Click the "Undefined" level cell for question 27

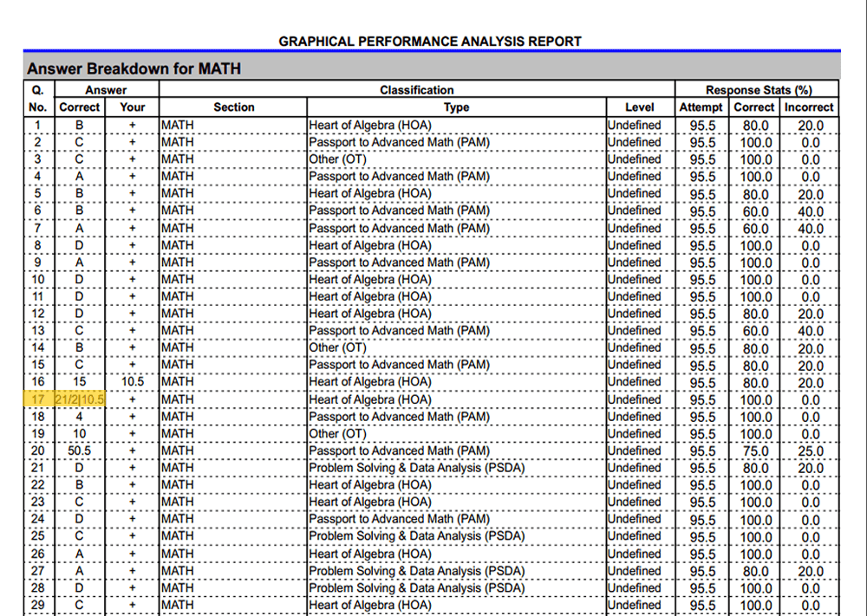pos(635,571)
